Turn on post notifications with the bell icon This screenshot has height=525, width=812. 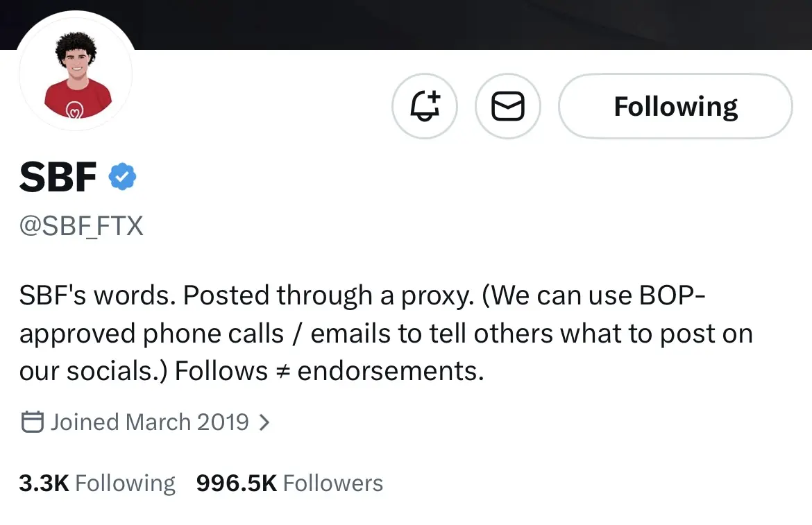click(425, 107)
